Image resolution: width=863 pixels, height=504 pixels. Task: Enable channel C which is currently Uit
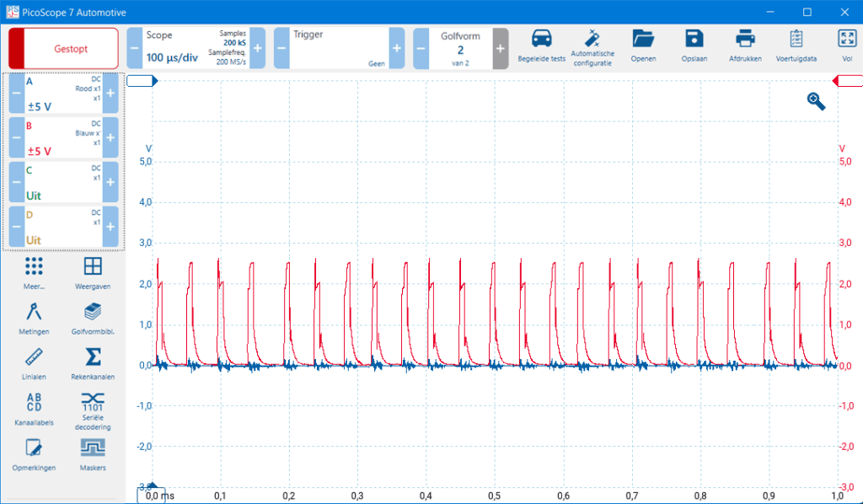click(109, 180)
